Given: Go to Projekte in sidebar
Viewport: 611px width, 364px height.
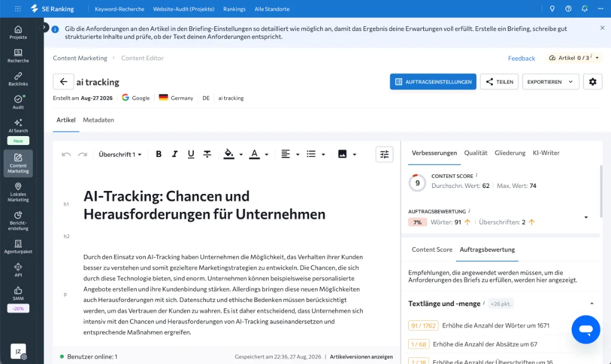Looking at the screenshot, I should tap(18, 32).
